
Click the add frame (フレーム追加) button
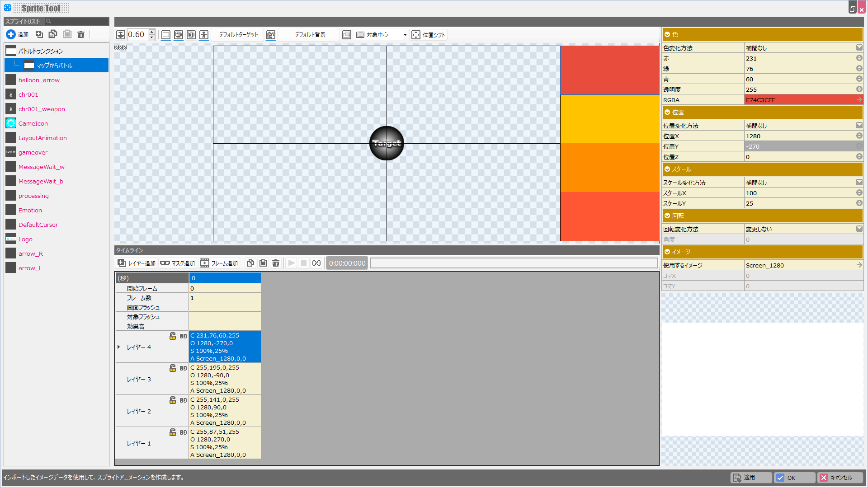click(x=219, y=263)
